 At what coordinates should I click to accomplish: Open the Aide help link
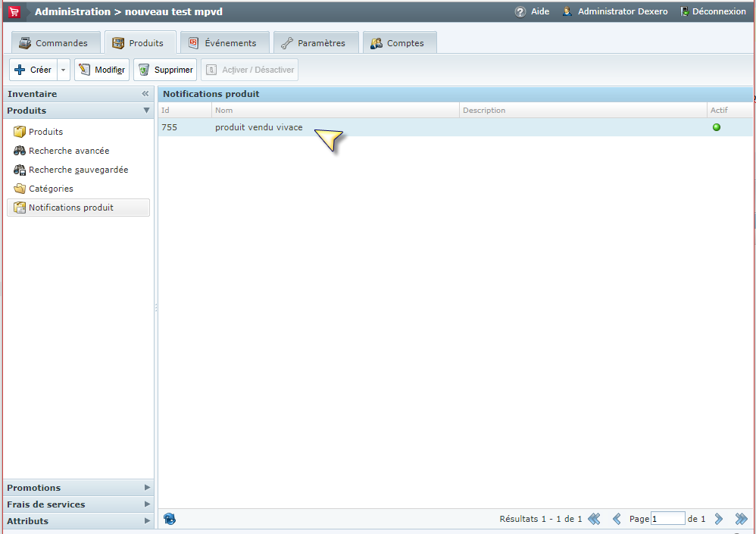tap(540, 11)
